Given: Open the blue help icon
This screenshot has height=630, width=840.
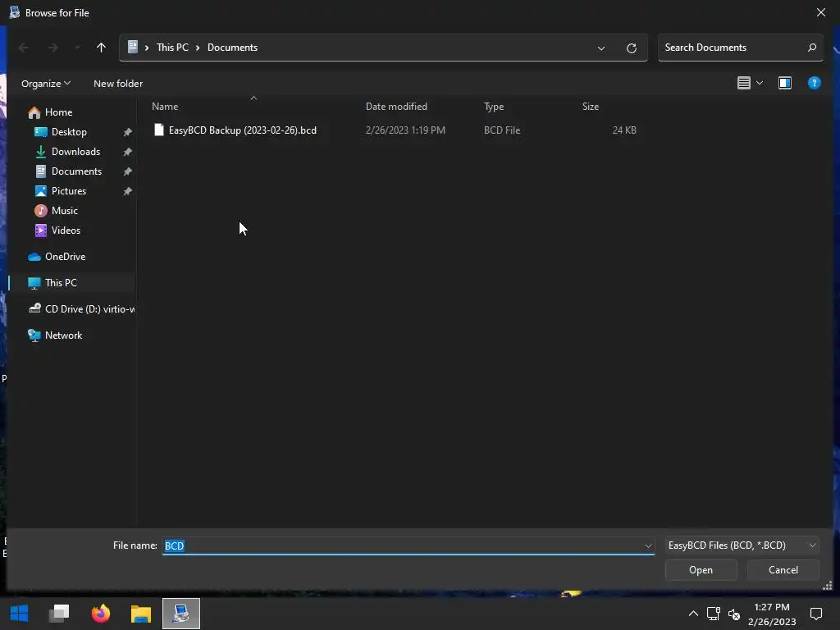Looking at the screenshot, I should tap(814, 83).
